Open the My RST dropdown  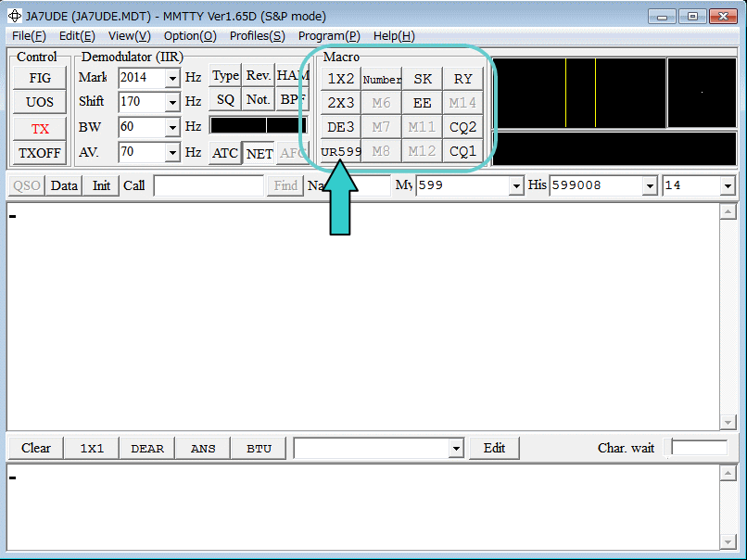tap(516, 185)
